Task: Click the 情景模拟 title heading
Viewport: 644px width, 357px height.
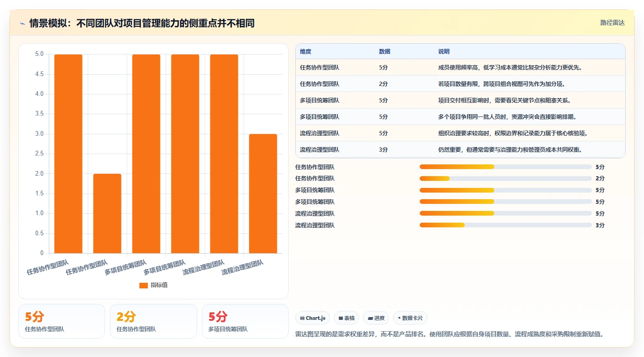Action: pyautogui.click(x=142, y=23)
